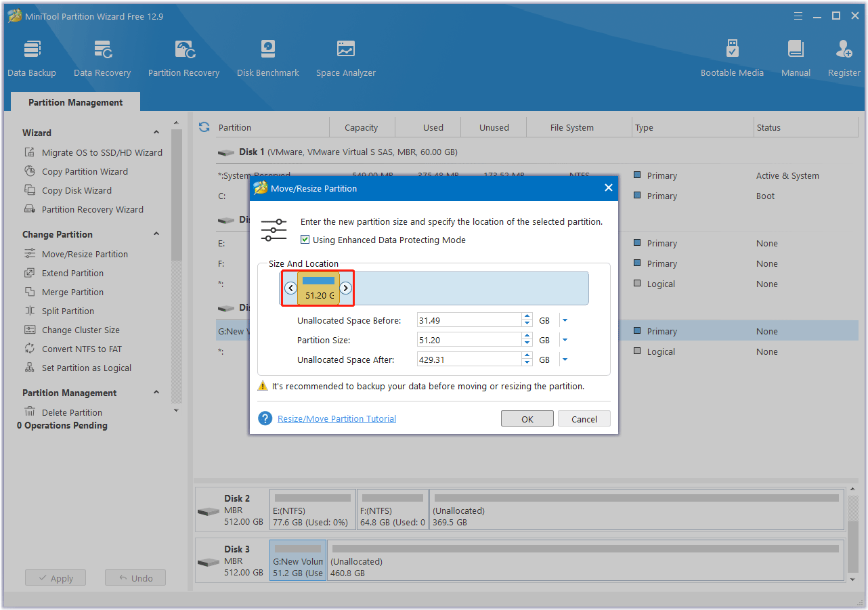Collapse the Wizard section

[156, 133]
